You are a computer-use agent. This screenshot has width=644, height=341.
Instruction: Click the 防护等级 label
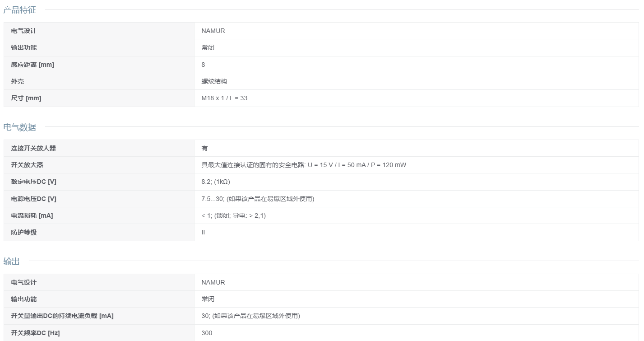pos(24,232)
